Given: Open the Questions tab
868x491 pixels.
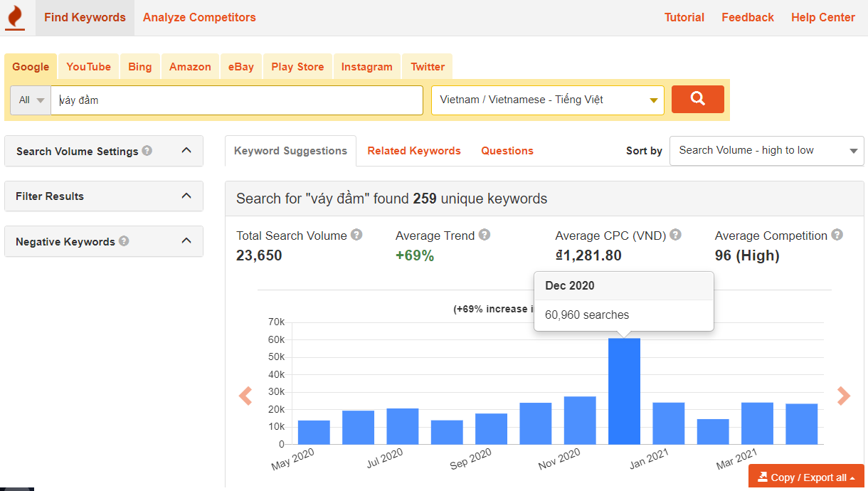Looking at the screenshot, I should pos(507,151).
